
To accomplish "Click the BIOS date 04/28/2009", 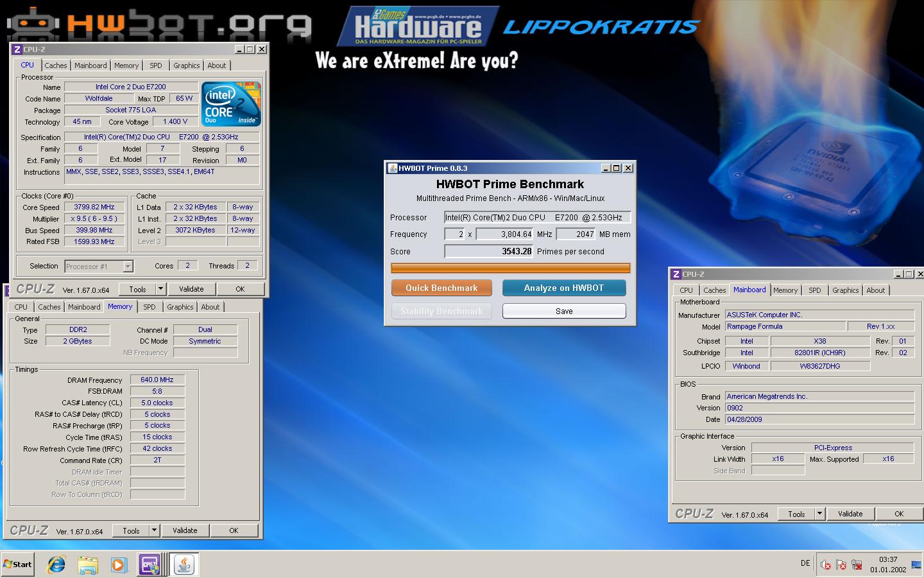I will [x=819, y=419].
